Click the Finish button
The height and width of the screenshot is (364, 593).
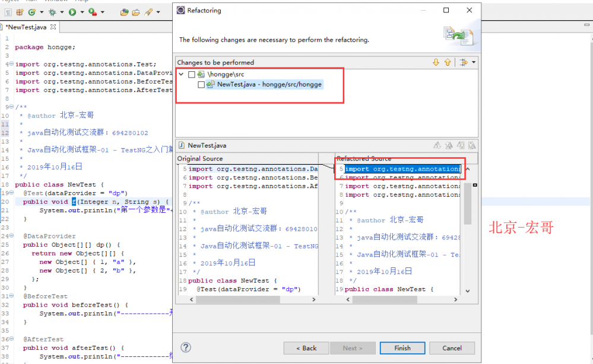tap(402, 348)
